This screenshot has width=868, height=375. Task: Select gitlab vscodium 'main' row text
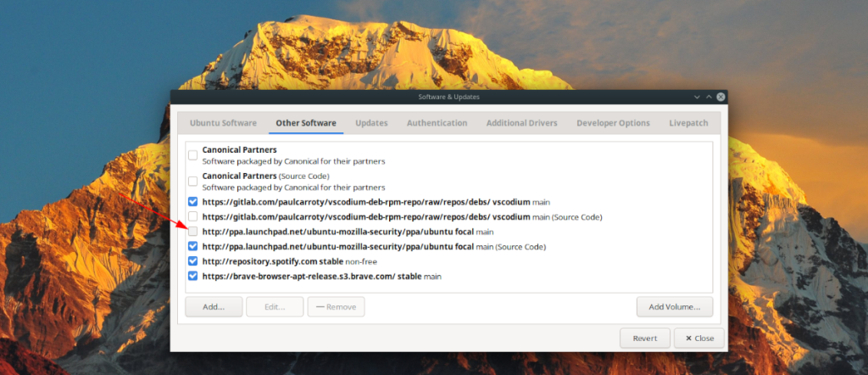pos(376,202)
